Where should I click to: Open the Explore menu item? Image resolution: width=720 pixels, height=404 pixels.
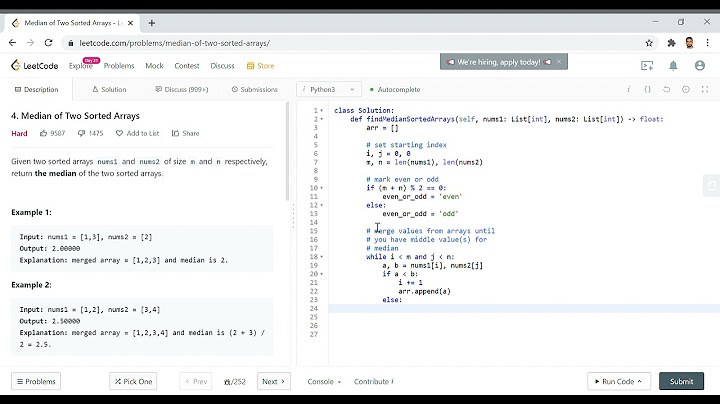(x=81, y=66)
